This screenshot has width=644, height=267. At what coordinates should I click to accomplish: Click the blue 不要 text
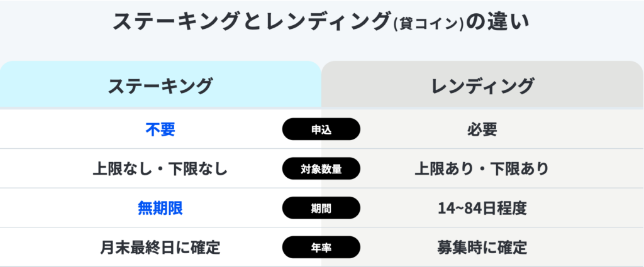click(160, 129)
